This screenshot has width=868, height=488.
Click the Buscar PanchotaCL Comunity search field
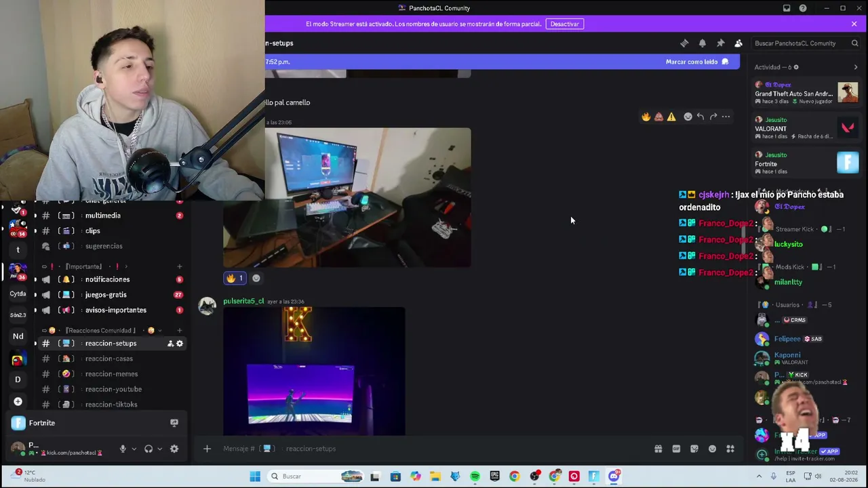806,43
